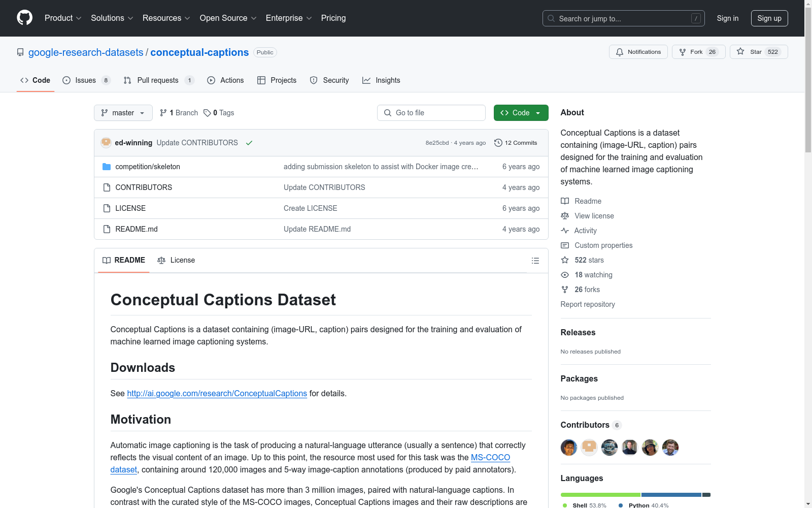Open the README.md file
The height and width of the screenshot is (508, 812).
137,229
